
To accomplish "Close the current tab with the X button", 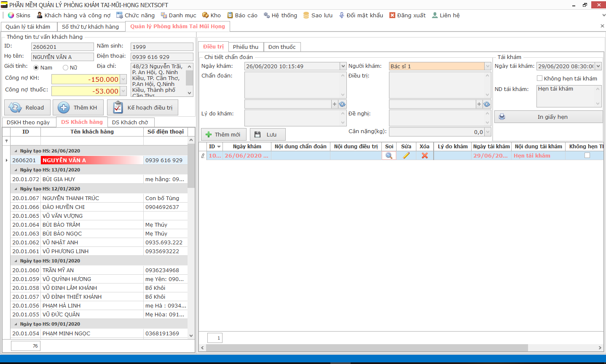I will point(602,26).
